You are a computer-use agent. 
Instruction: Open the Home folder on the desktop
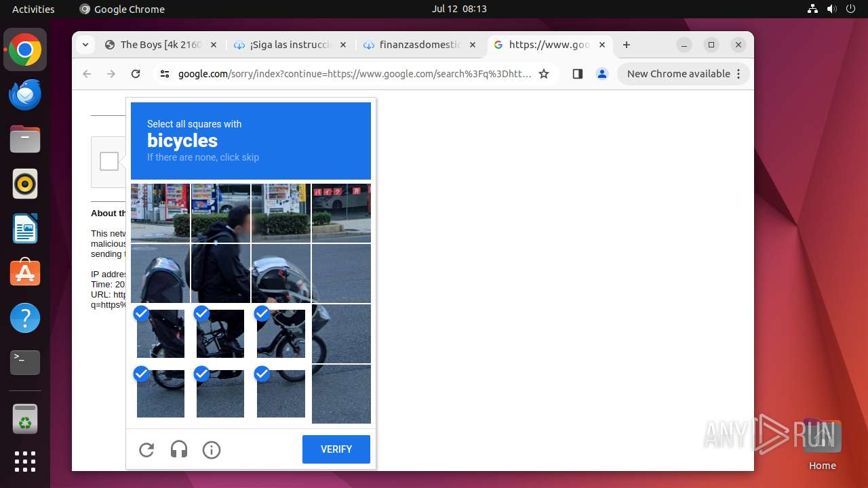(x=822, y=444)
